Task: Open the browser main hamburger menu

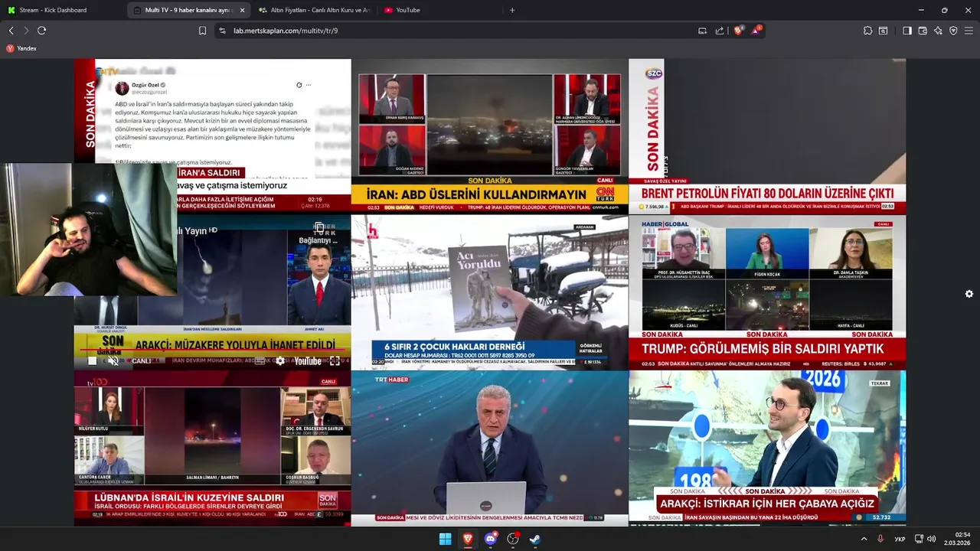Action: coord(969,31)
